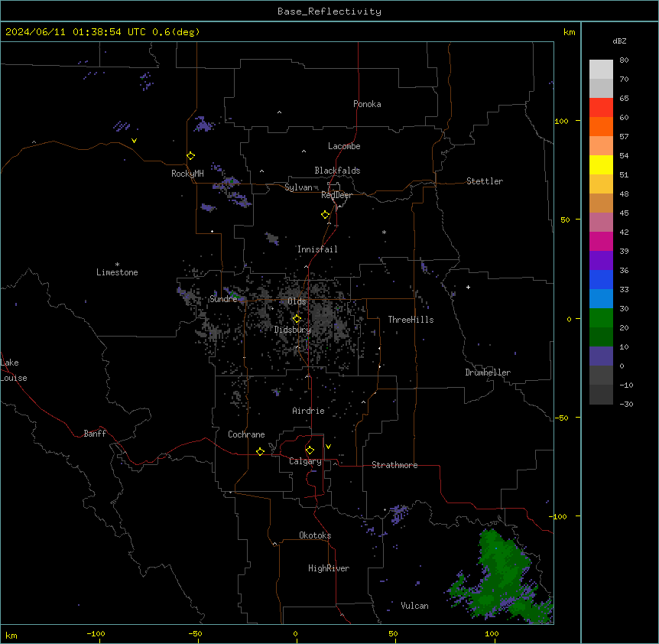This screenshot has height=644, width=659.
Task: Select the asterisk marker east of Innisfail
Action: pos(384,232)
